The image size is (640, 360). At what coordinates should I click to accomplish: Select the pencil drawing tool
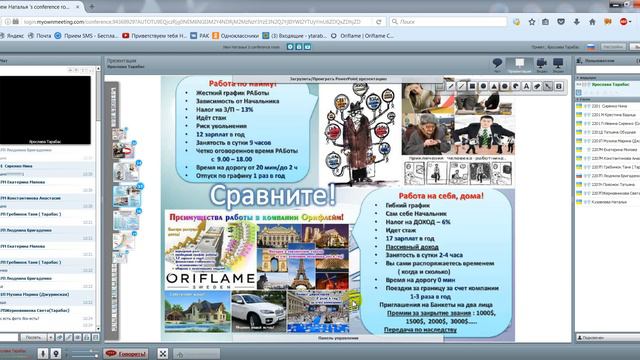451,86
